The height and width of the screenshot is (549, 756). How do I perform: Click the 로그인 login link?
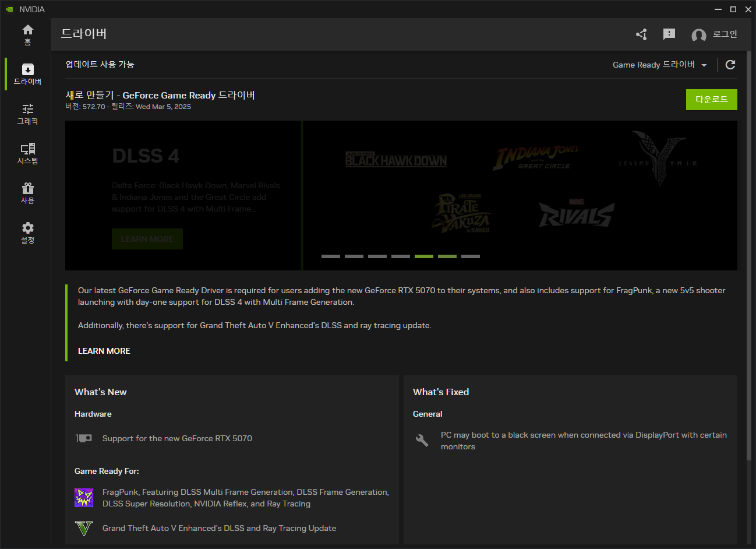click(x=725, y=34)
